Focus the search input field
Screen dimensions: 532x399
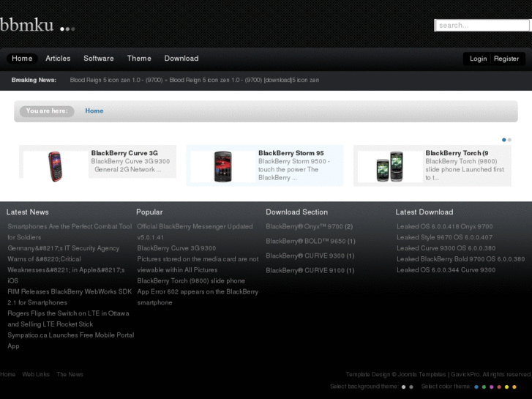(x=482, y=25)
